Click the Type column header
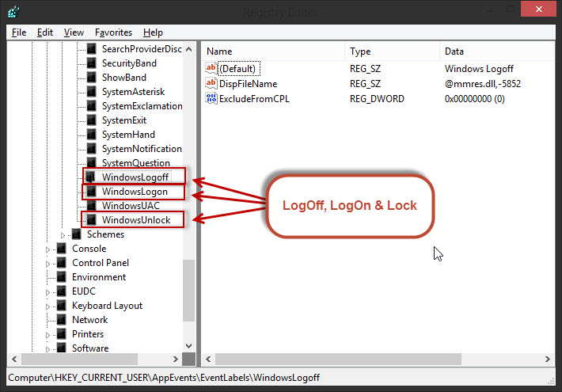Screen dimensions: 562x392 point(392,51)
